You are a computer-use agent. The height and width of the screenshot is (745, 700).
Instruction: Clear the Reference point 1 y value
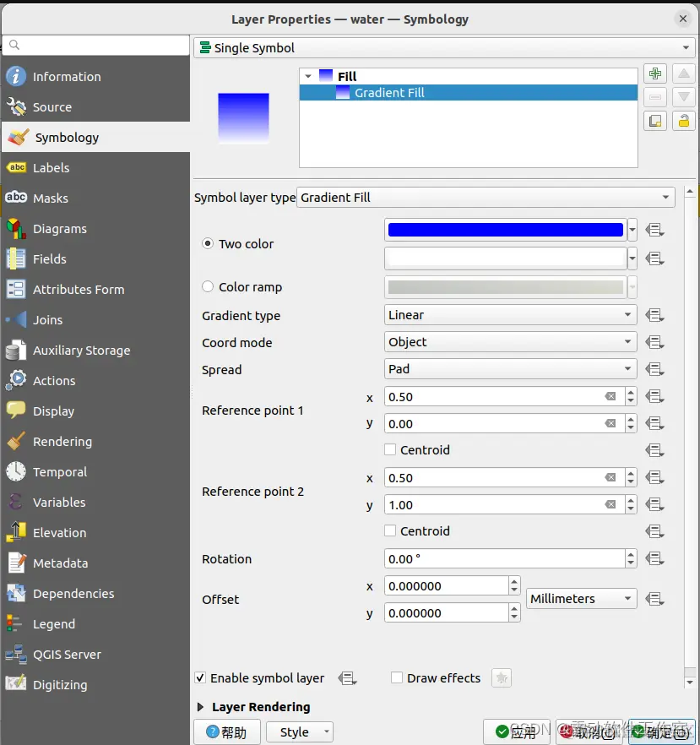click(x=610, y=424)
